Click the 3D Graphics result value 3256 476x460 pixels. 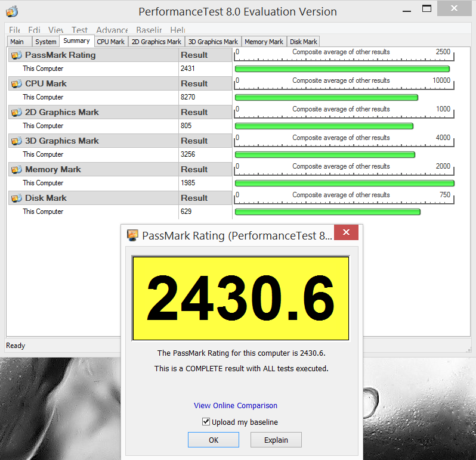click(x=188, y=154)
